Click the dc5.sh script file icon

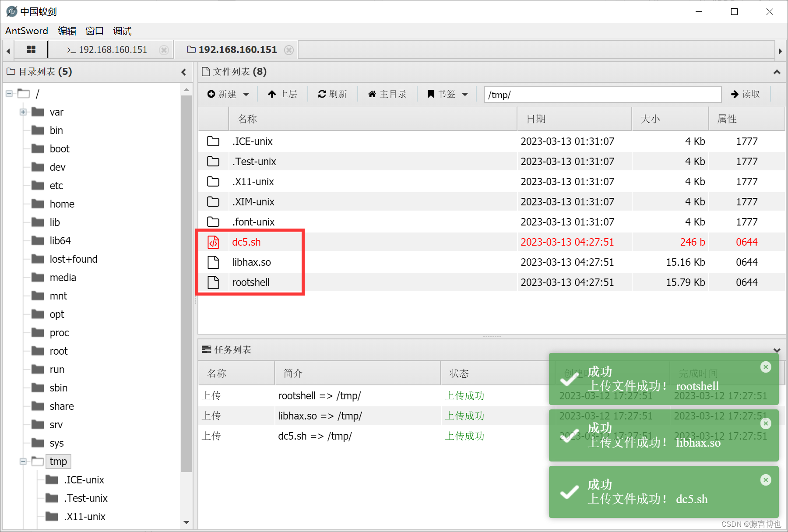click(x=213, y=242)
